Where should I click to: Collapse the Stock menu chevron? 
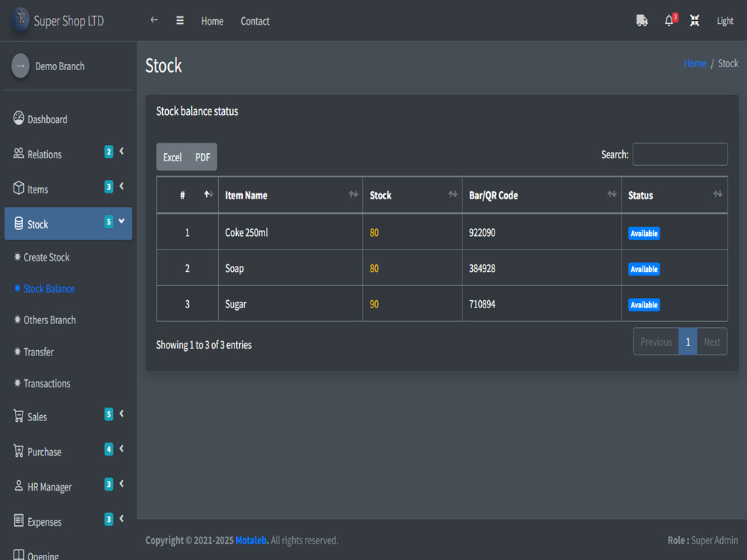[x=122, y=221]
